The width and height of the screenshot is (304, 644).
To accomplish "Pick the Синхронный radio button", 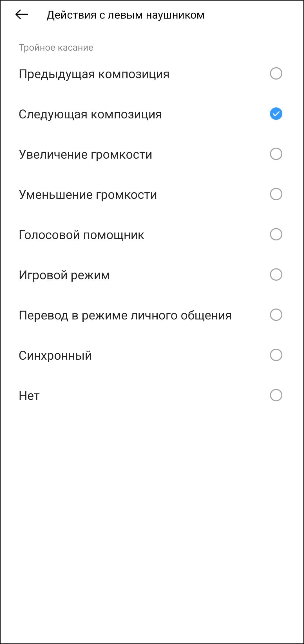I will click(x=276, y=355).
